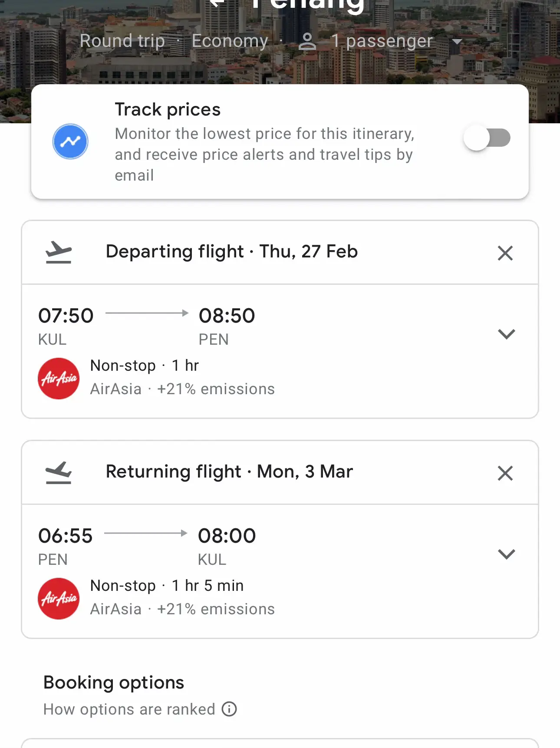Screen dimensions: 560x748
Task: Expand the 06:55 PEN to KUL flight details
Action: point(506,554)
